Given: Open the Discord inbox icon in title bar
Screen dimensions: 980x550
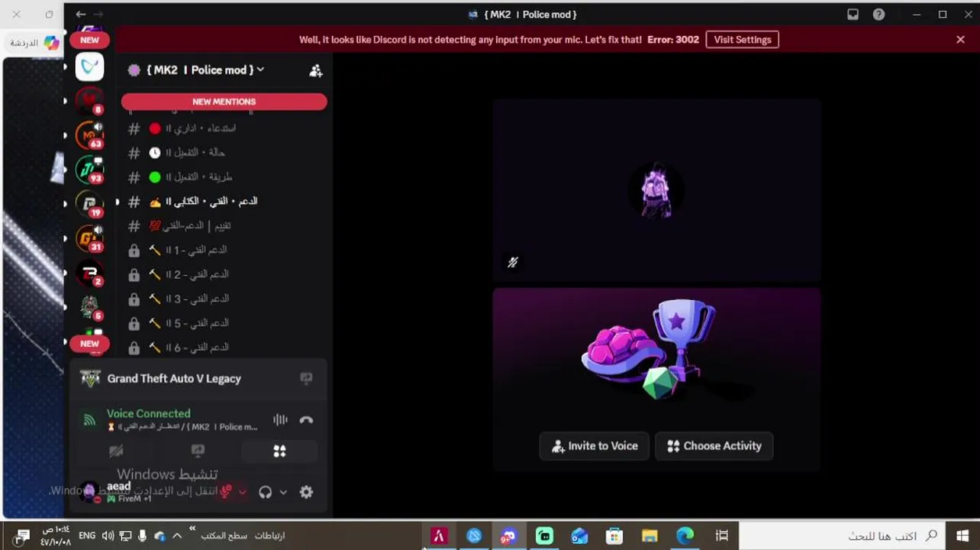Looking at the screenshot, I should (853, 15).
